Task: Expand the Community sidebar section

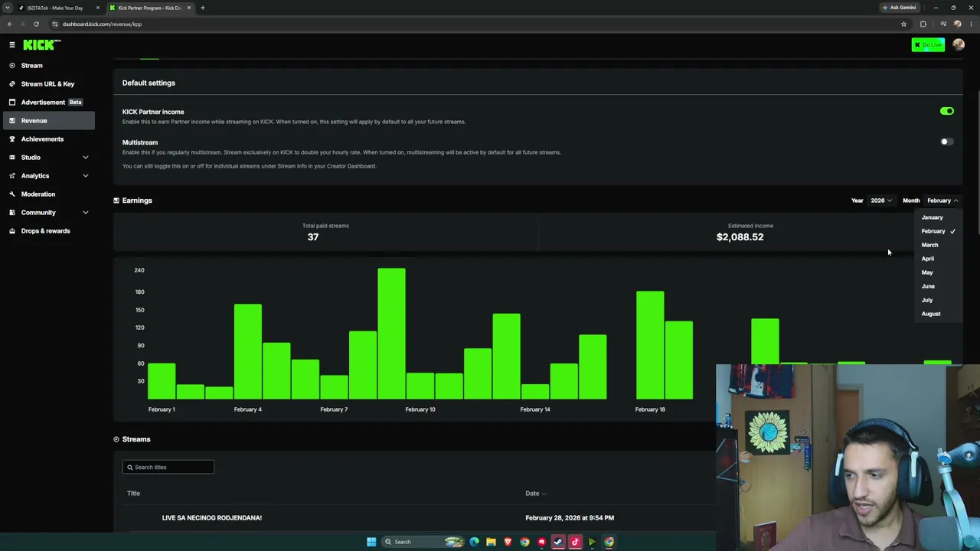Action: [86, 213]
